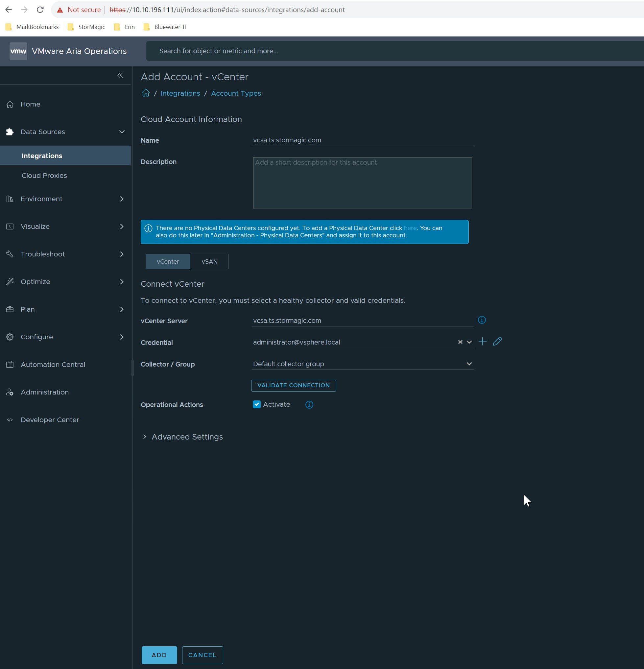Click the Developer Center code icon
Viewport: 644px width, 669px height.
pyautogui.click(x=10, y=420)
